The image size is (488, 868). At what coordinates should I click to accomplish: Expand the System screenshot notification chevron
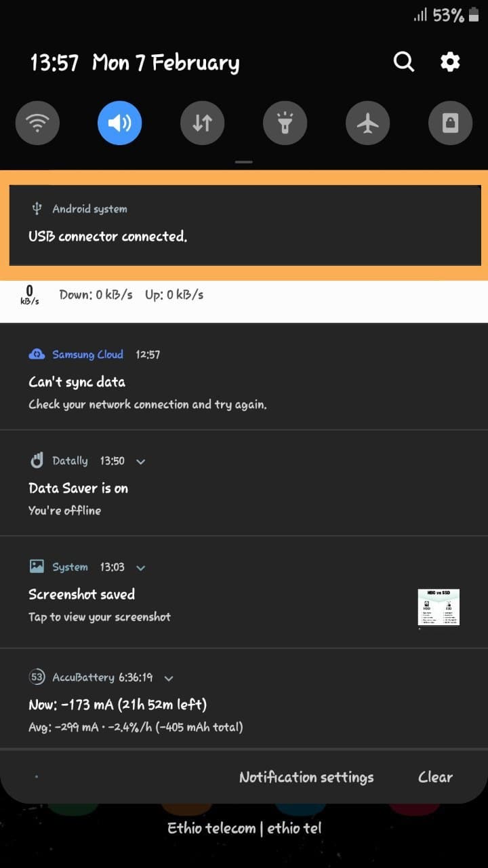pyautogui.click(x=141, y=568)
